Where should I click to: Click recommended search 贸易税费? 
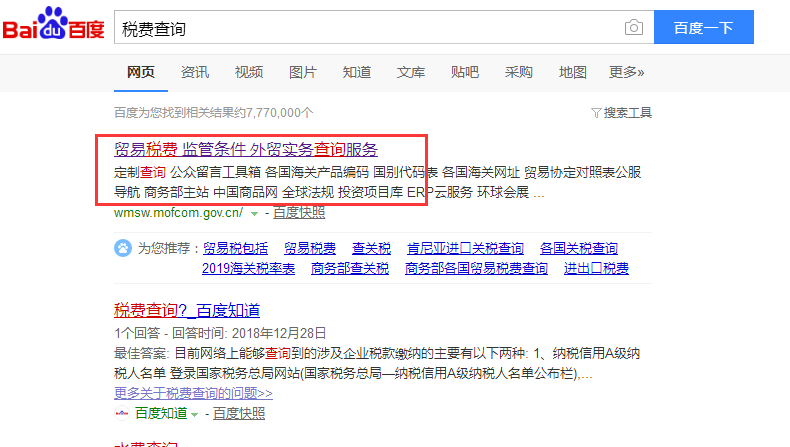[310, 248]
